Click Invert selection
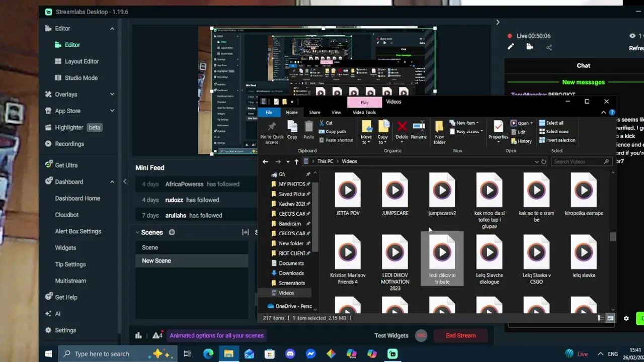Screen dimensions: 644x362 pos(556,140)
